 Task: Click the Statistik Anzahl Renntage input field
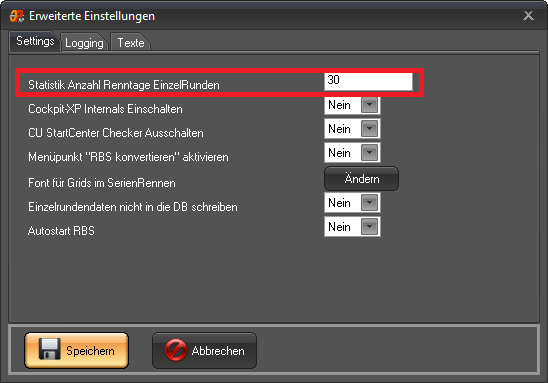[x=368, y=82]
